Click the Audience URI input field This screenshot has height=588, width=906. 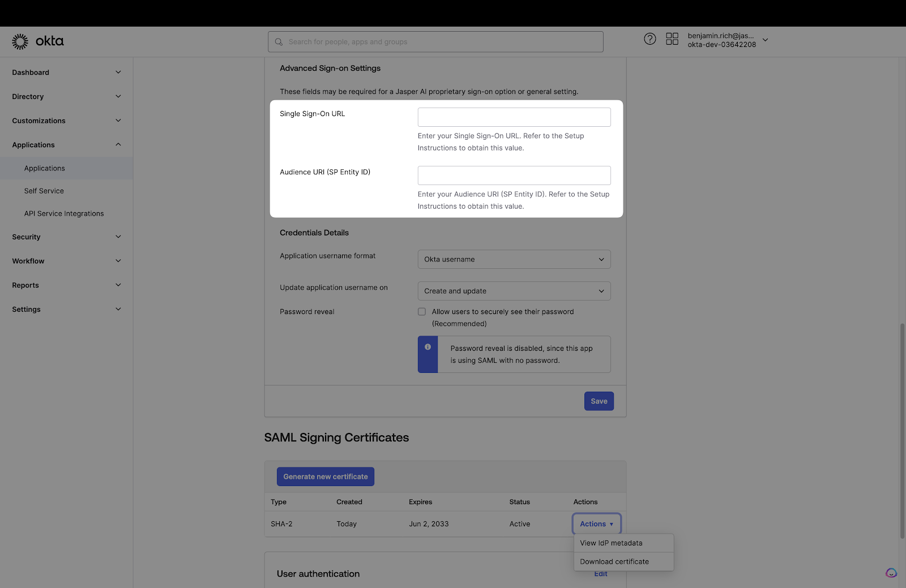click(x=514, y=175)
